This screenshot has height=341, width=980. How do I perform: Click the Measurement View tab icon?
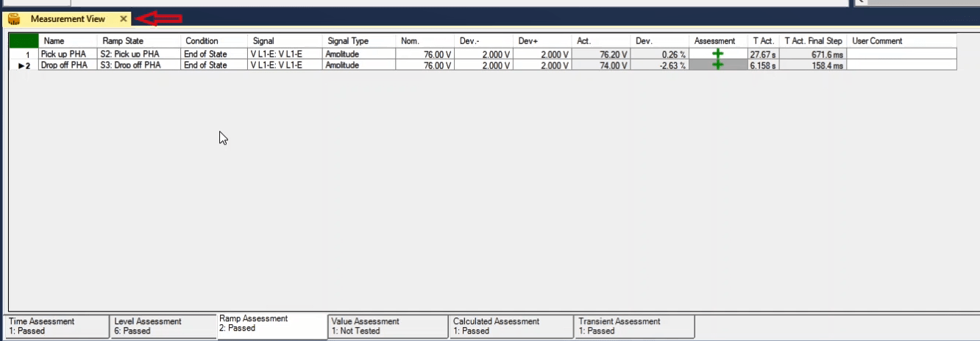pos(14,19)
